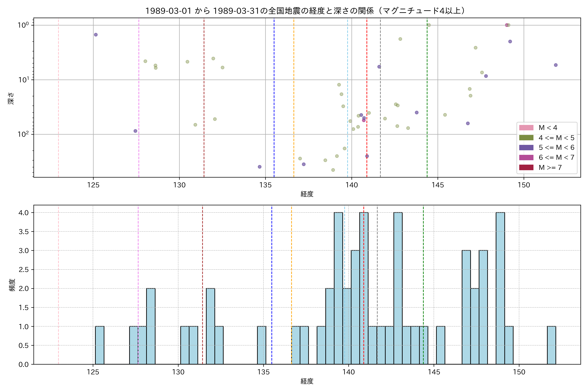The height and width of the screenshot is (392, 588).
Task: Click the rightmost histogram bar near 152
Action: pyautogui.click(x=552, y=345)
